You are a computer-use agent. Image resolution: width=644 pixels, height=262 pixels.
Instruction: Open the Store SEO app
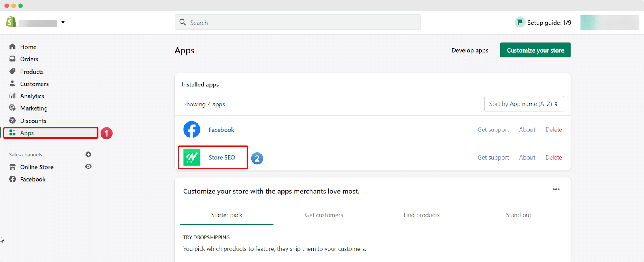pos(222,158)
